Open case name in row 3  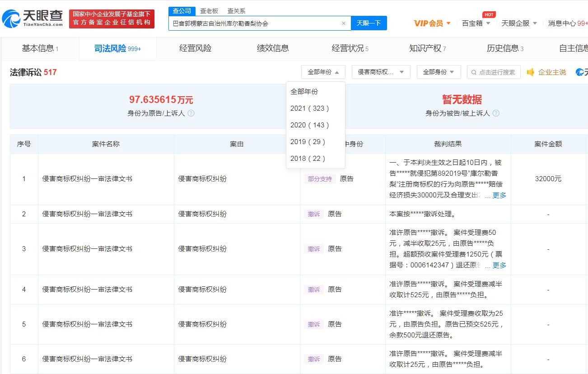(87, 249)
